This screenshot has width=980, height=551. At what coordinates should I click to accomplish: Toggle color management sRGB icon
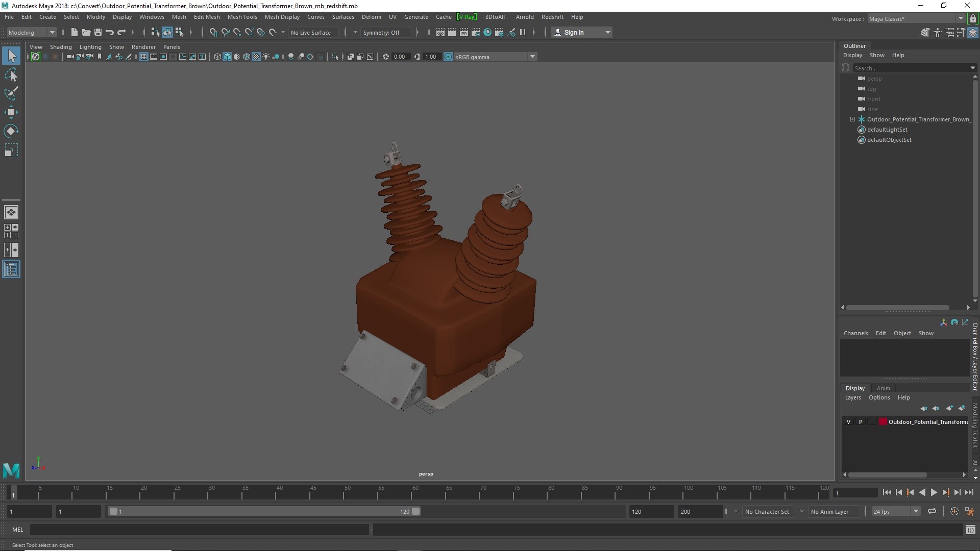(448, 57)
